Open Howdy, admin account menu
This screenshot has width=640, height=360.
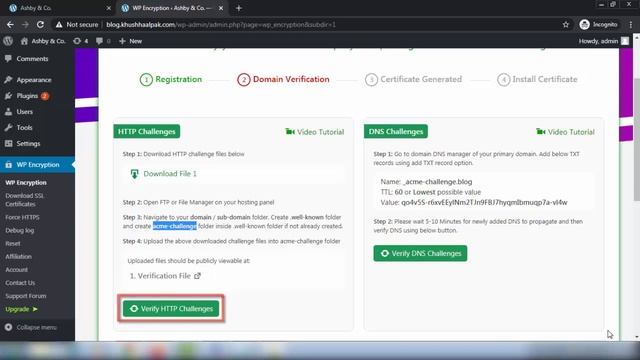(x=604, y=41)
